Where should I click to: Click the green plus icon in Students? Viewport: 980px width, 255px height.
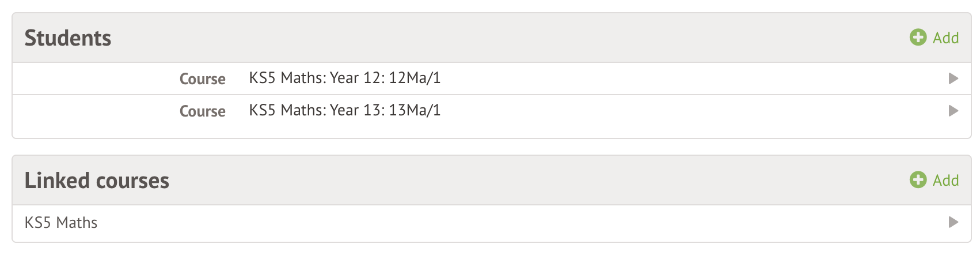click(x=918, y=37)
